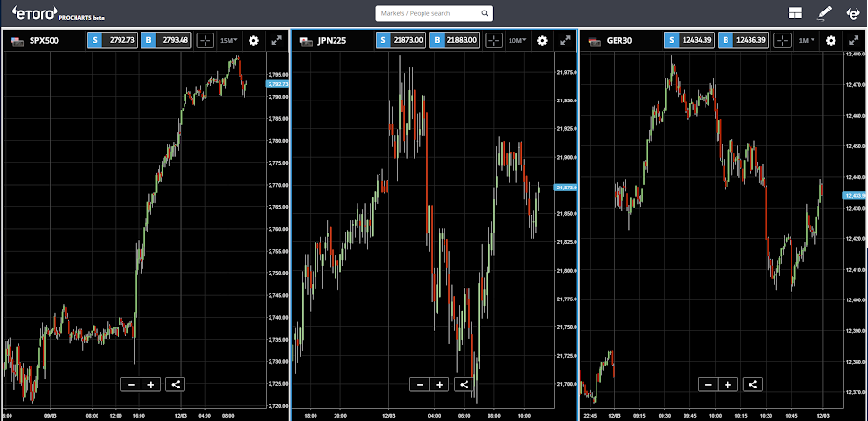868x421 pixels.
Task: Select the SPX500 instrument name
Action: (x=44, y=40)
